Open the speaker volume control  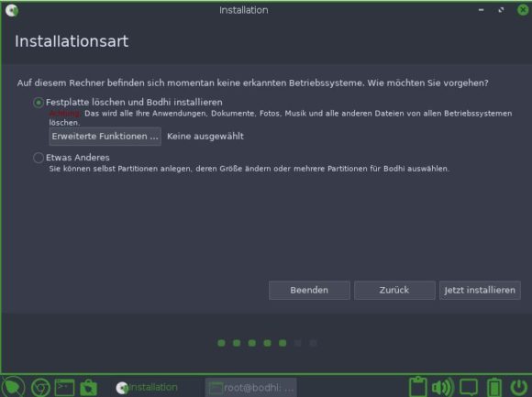(x=443, y=387)
